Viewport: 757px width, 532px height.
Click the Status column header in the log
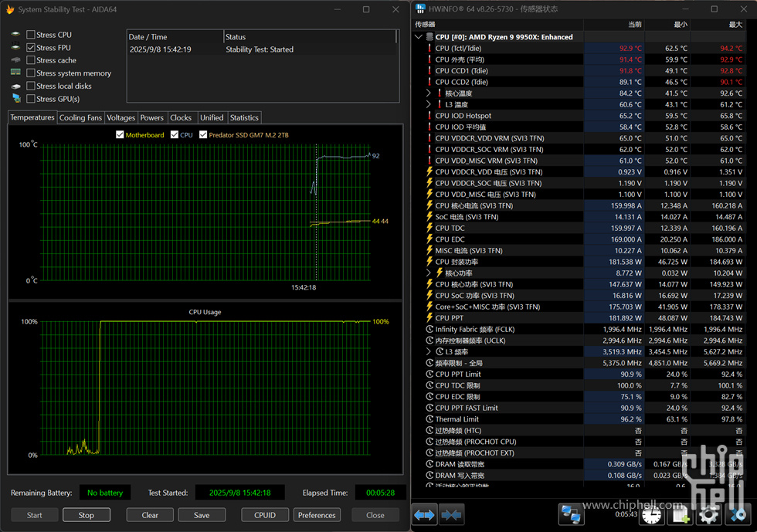310,37
